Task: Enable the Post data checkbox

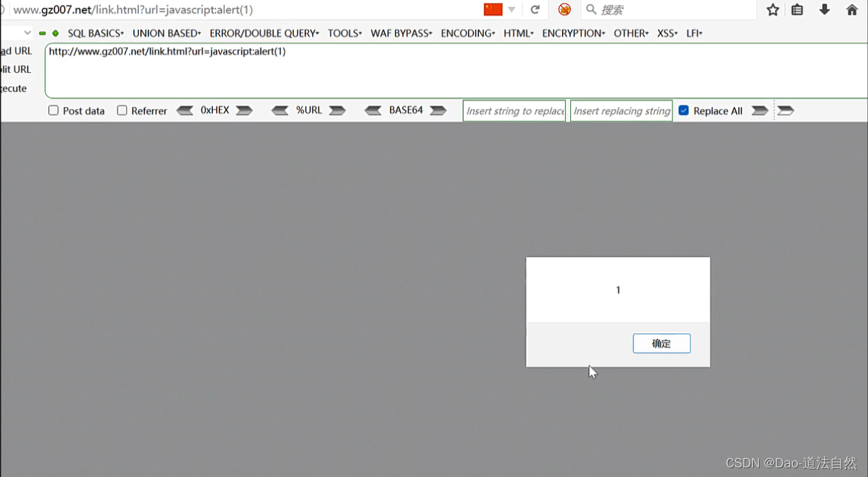Action: 53,110
